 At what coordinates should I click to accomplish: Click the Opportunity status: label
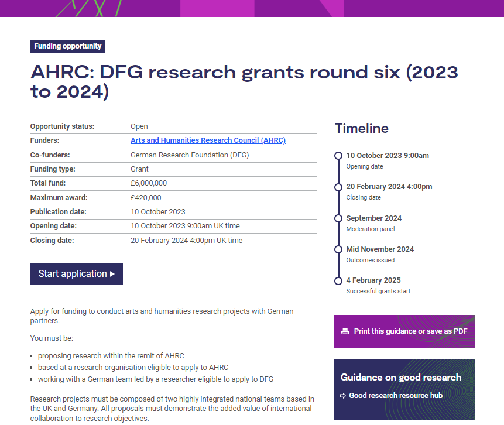pos(63,126)
